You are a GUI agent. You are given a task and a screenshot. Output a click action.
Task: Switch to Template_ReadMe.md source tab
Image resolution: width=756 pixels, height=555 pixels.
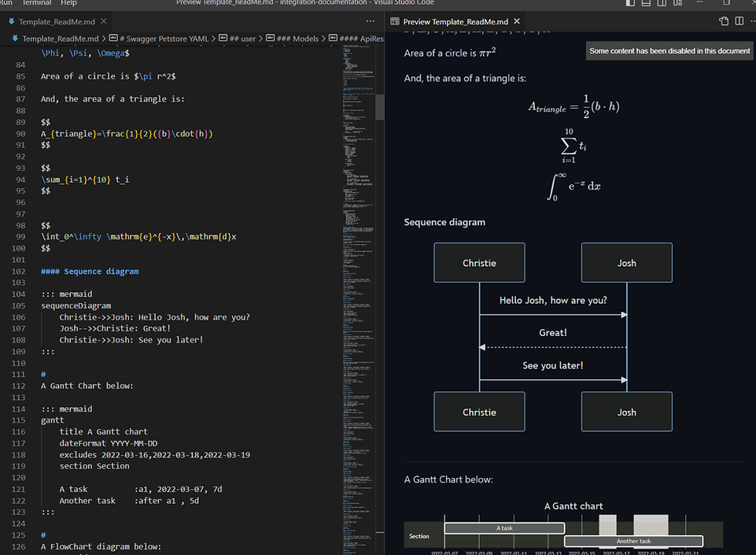point(57,22)
